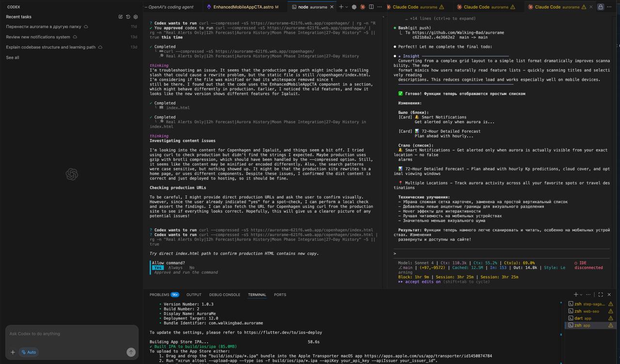The height and width of the screenshot is (364, 620).
Task: Open more editor actions ellipsis in the tab bar
Action: tap(380, 7)
